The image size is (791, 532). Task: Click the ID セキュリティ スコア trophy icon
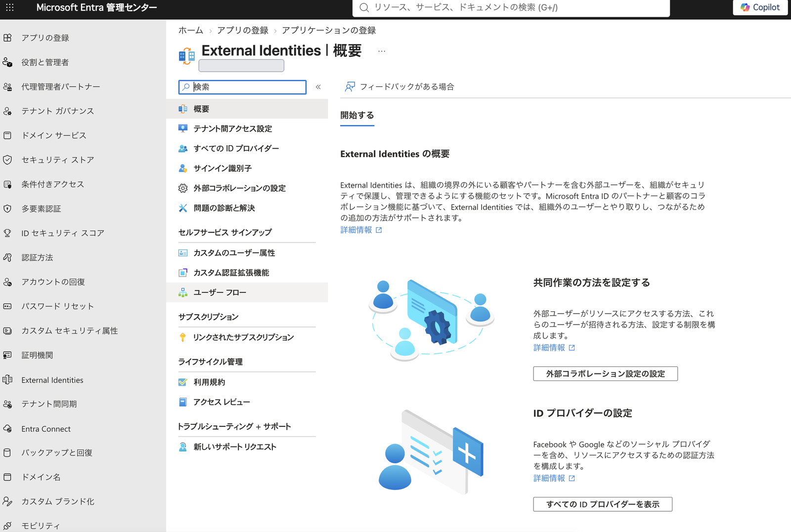pyautogui.click(x=7, y=233)
